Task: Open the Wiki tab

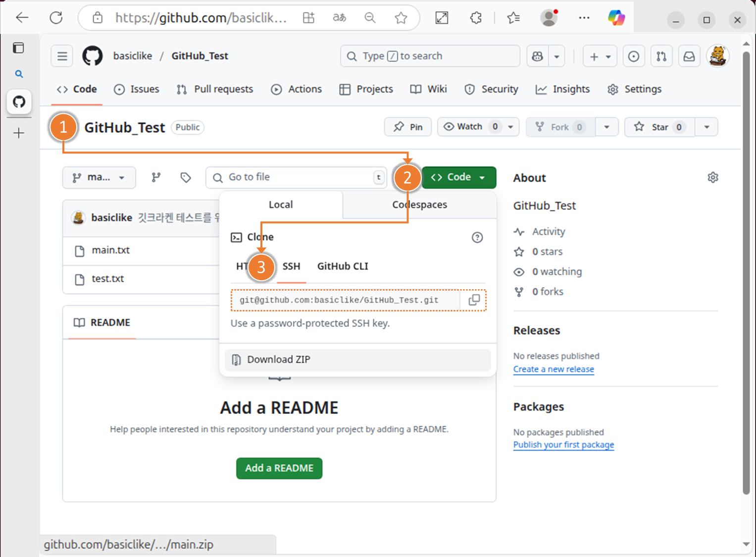Action: tap(428, 89)
